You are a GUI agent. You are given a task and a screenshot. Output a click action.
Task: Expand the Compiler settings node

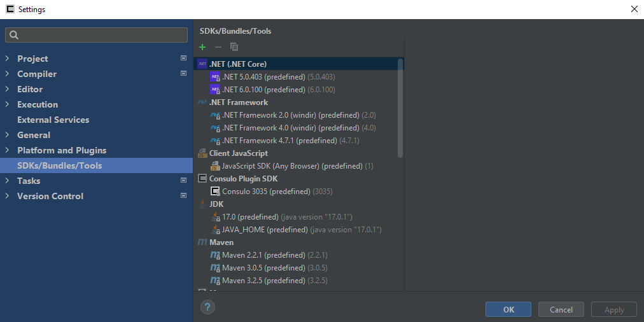pyautogui.click(x=7, y=74)
